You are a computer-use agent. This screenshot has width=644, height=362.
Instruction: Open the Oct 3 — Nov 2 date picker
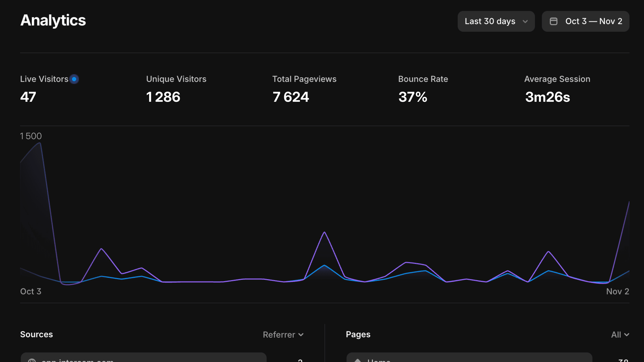(x=585, y=21)
